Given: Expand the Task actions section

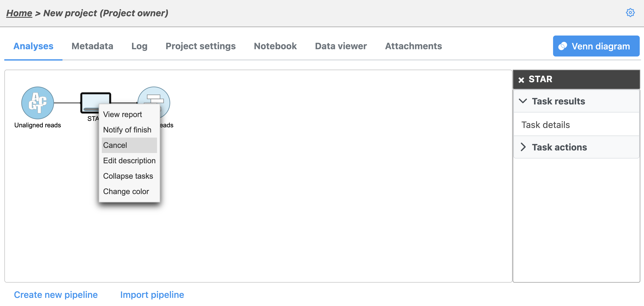Looking at the screenshot, I should 559,147.
